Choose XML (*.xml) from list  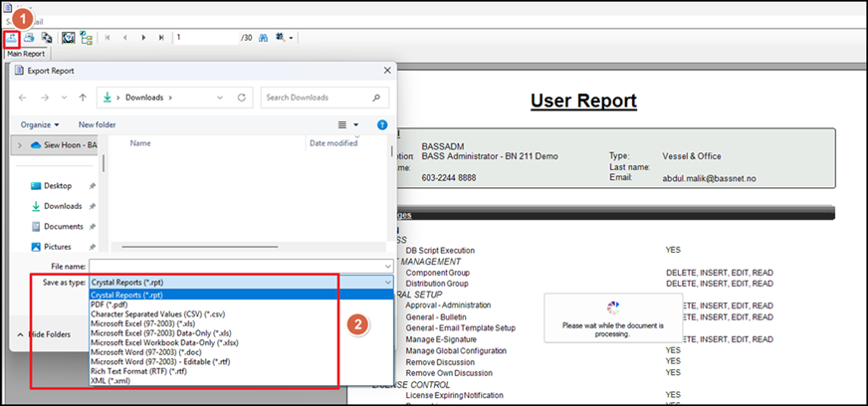[x=241, y=380]
